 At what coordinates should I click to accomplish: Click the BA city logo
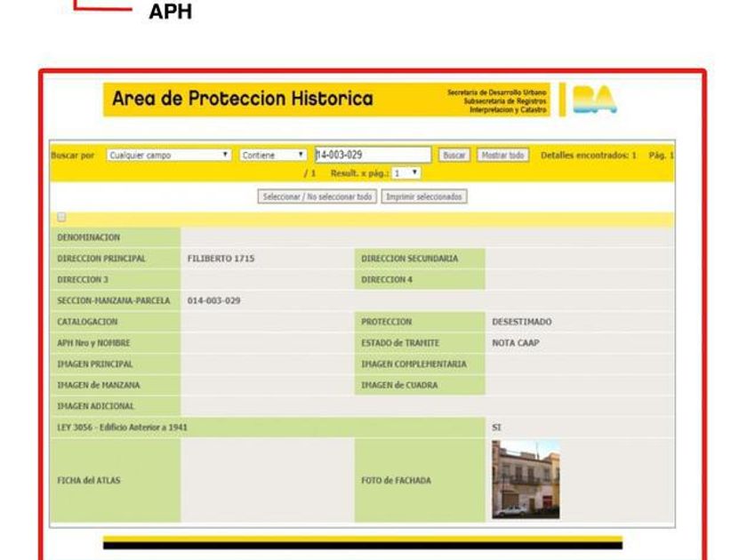[592, 100]
